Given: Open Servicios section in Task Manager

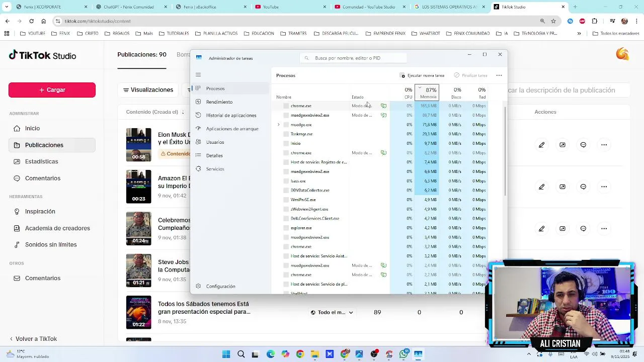Looking at the screenshot, I should click(x=231, y=169).
